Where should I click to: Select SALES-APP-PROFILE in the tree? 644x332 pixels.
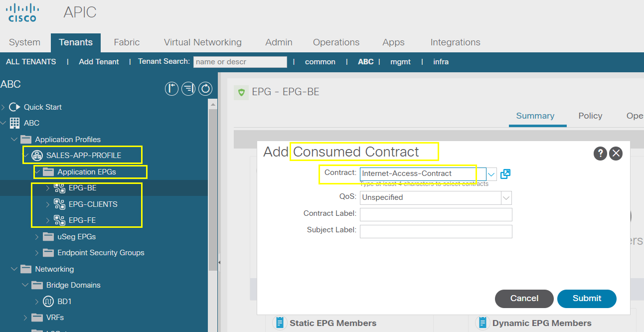(84, 156)
